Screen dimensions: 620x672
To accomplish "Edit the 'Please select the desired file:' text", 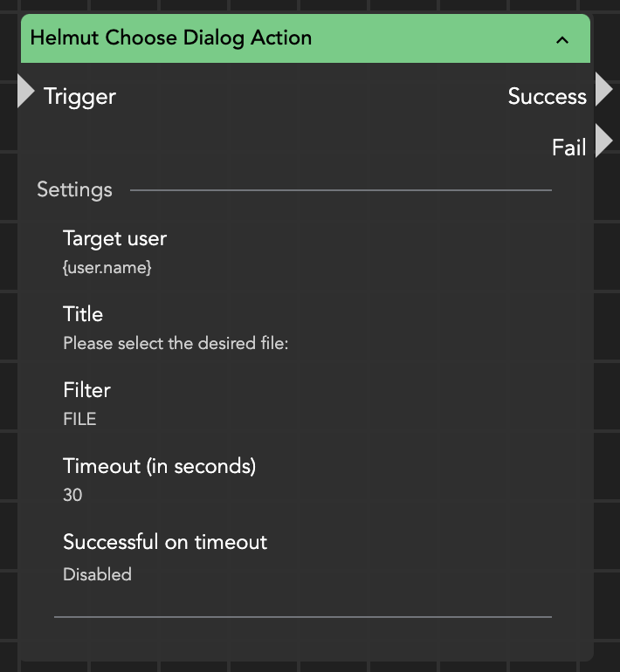I will 176,344.
